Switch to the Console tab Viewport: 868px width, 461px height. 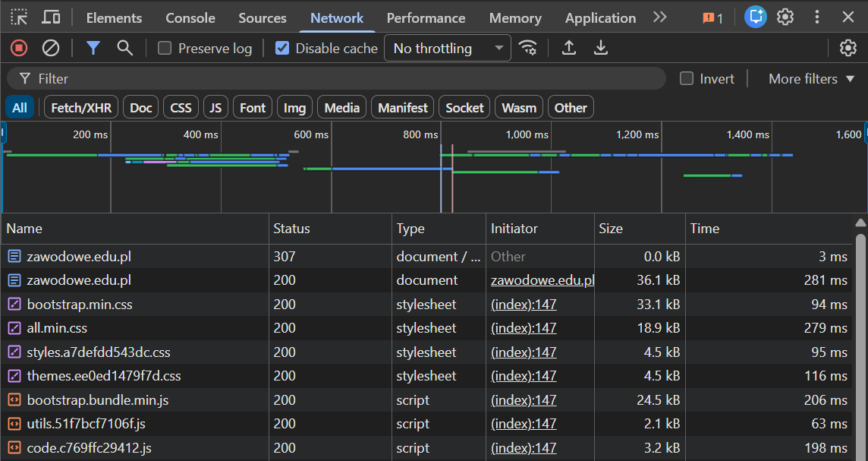click(190, 18)
